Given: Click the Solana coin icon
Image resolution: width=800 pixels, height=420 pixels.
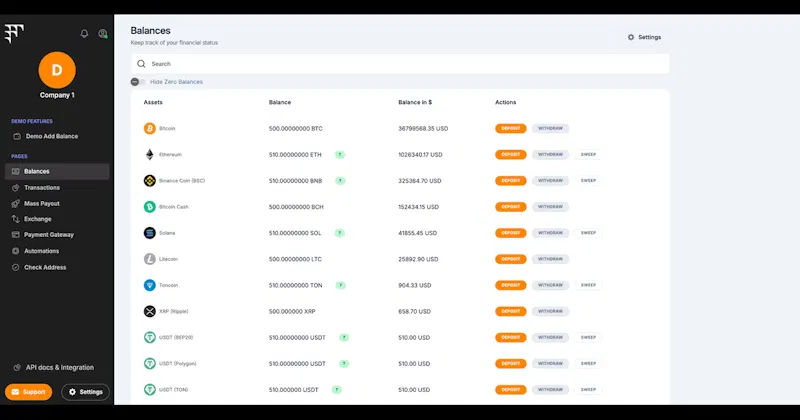Looking at the screenshot, I should (149, 233).
